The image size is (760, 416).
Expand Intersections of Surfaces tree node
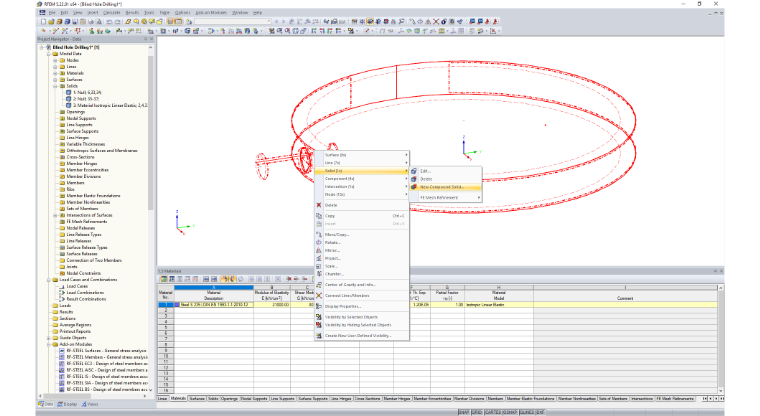[x=55, y=215]
